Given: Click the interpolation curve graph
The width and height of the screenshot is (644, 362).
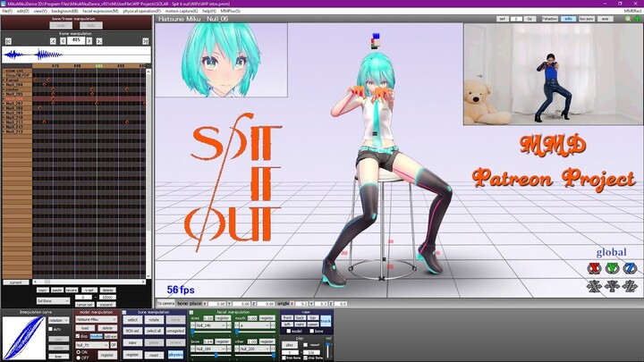Looking at the screenshot, I should (24, 338).
